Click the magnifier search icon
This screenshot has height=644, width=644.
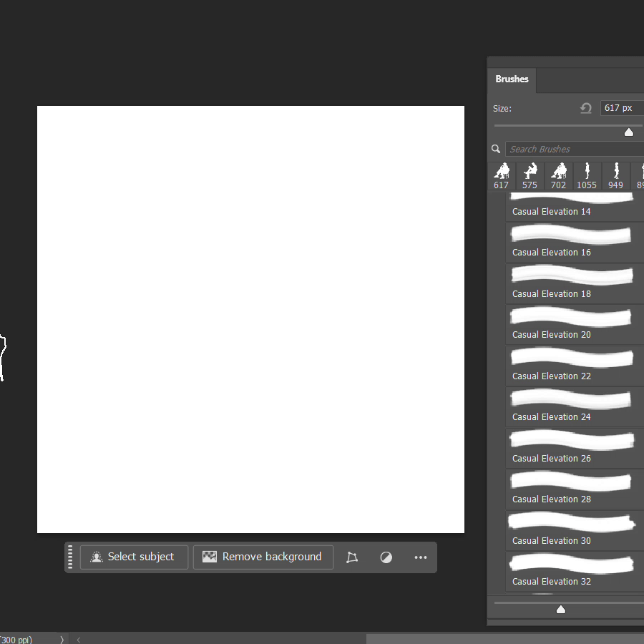[x=496, y=149]
